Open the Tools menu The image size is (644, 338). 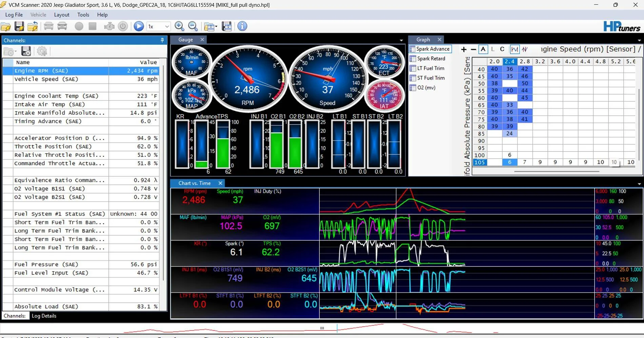[83, 15]
